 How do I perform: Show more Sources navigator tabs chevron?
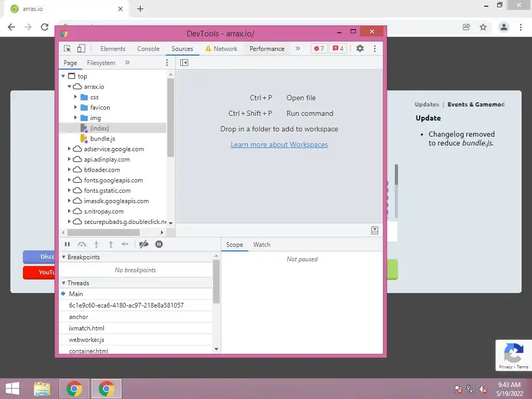click(128, 62)
